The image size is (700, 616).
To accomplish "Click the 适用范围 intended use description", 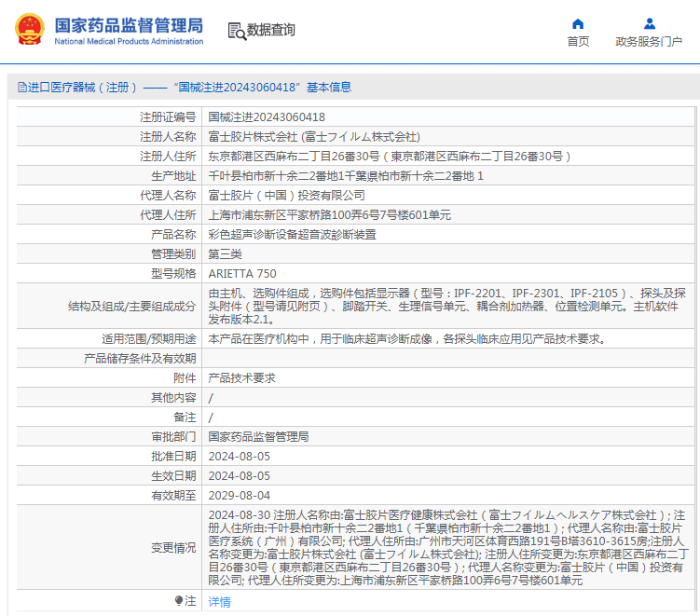I will [x=407, y=339].
